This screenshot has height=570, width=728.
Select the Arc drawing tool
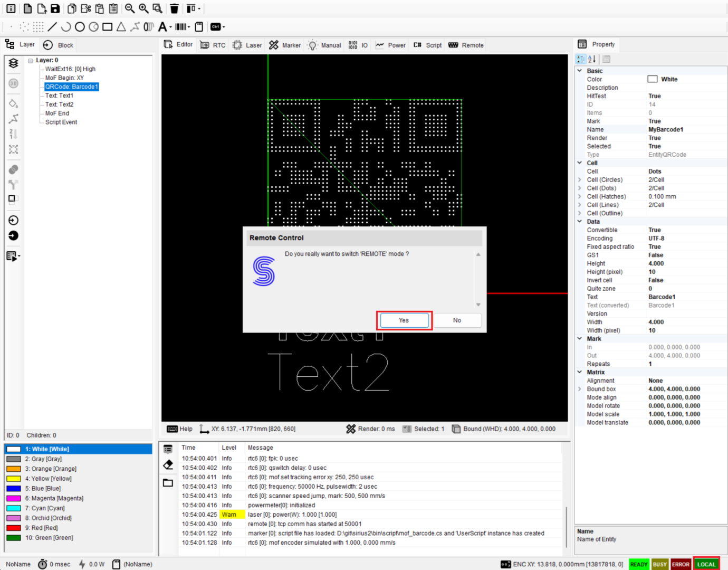click(x=66, y=26)
